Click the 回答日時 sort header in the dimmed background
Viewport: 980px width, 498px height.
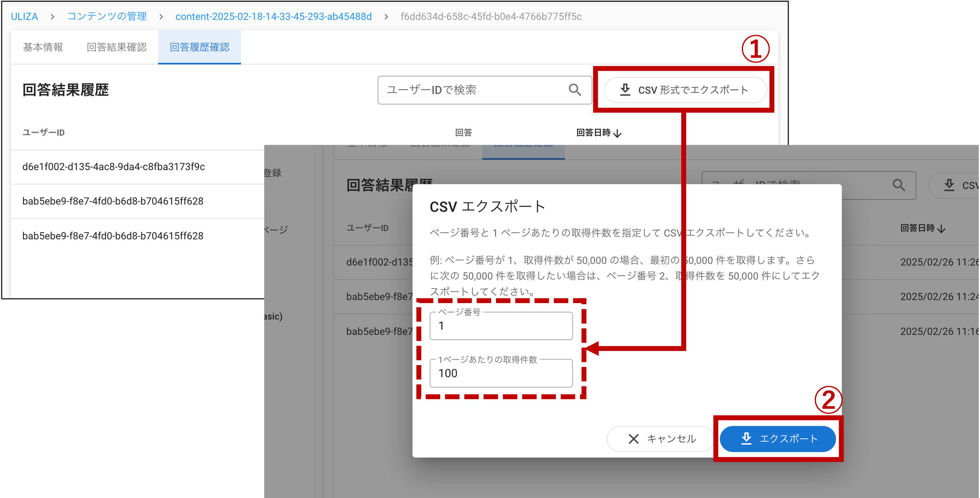point(923,228)
